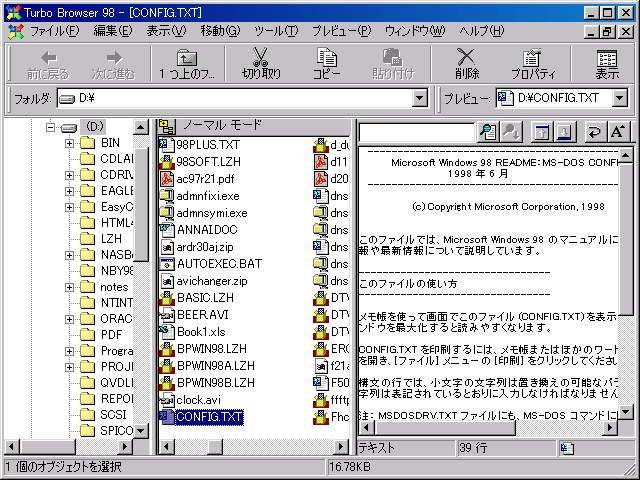The image size is (640, 480).
Task: Click Turbo Browser icon in menu bar
Action: (16, 31)
